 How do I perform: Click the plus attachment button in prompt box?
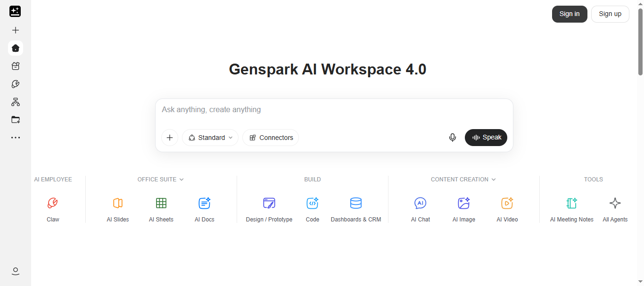point(170,138)
